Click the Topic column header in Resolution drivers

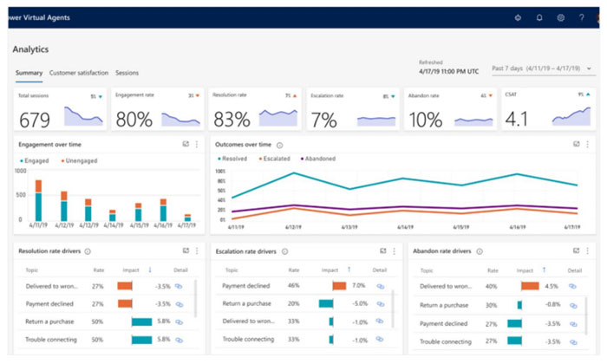tap(32, 270)
